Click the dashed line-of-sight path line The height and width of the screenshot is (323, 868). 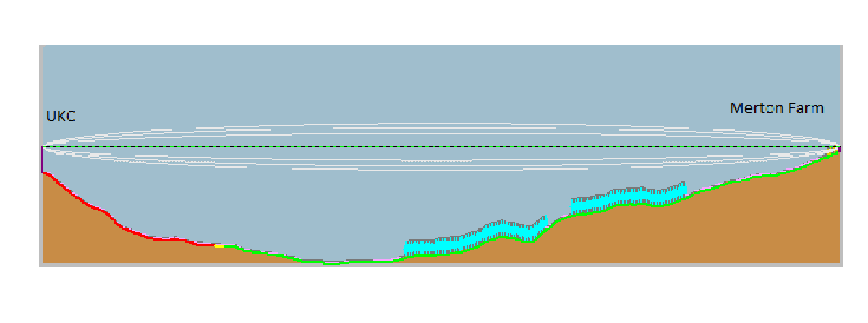[x=434, y=147]
